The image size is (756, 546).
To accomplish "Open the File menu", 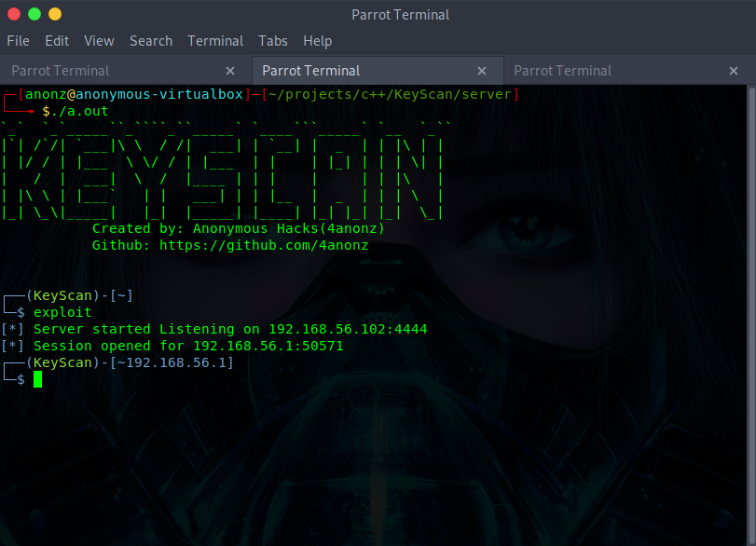I will (x=19, y=41).
